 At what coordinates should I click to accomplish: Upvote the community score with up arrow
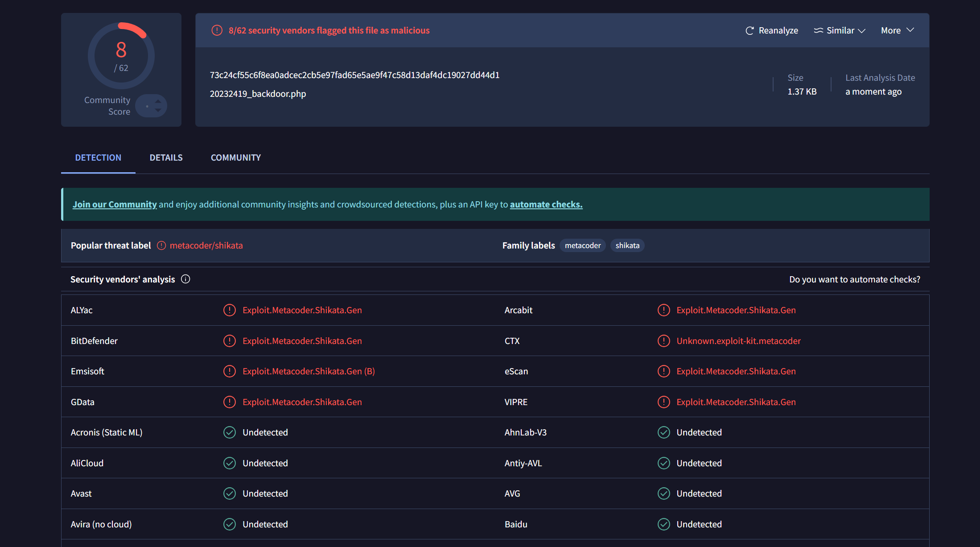point(158,101)
